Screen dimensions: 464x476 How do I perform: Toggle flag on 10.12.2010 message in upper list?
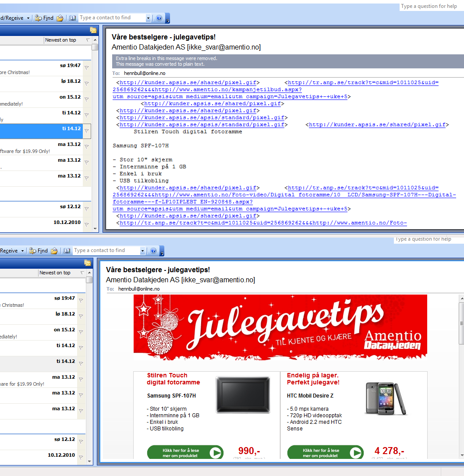87,225
